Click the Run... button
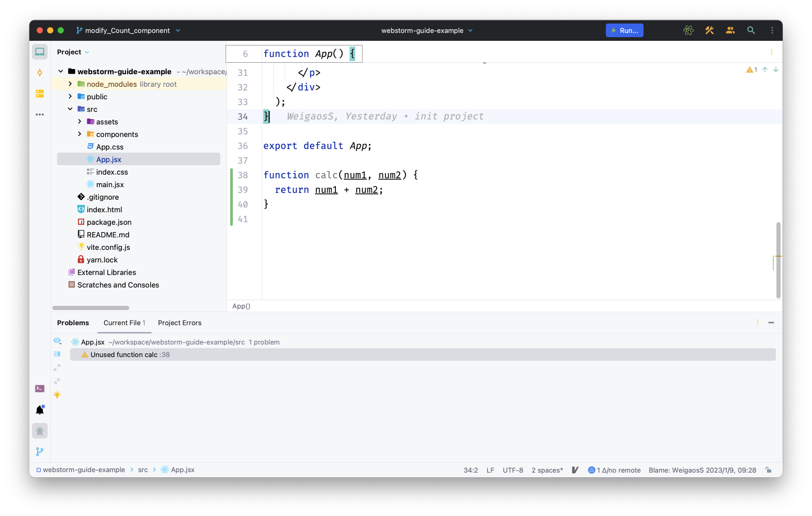 coord(624,30)
